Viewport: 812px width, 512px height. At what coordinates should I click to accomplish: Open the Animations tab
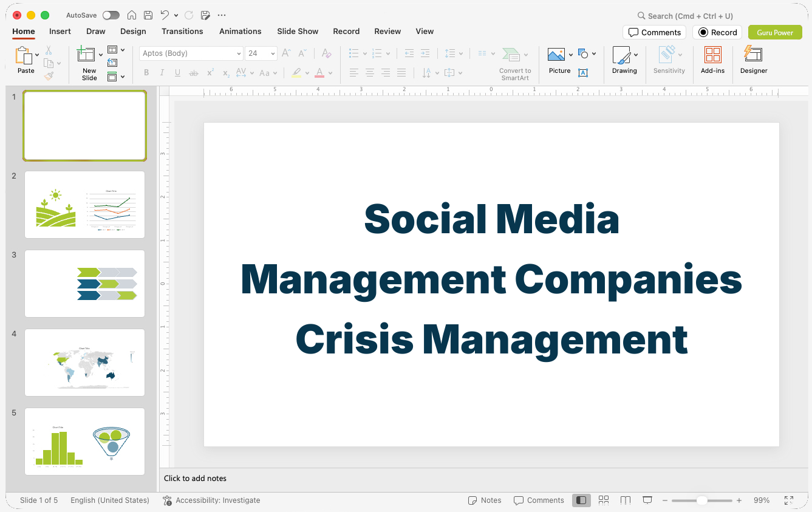tap(241, 32)
